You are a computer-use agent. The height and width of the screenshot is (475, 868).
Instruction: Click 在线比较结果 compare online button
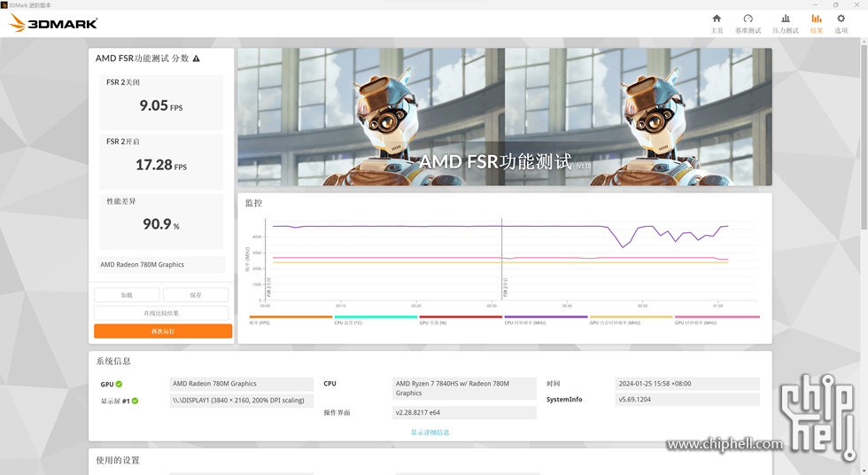(x=161, y=314)
